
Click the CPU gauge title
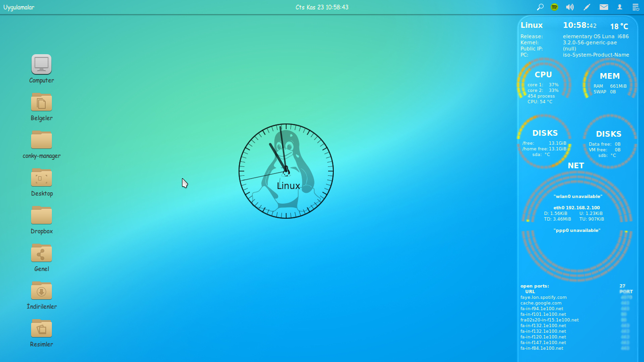543,74
